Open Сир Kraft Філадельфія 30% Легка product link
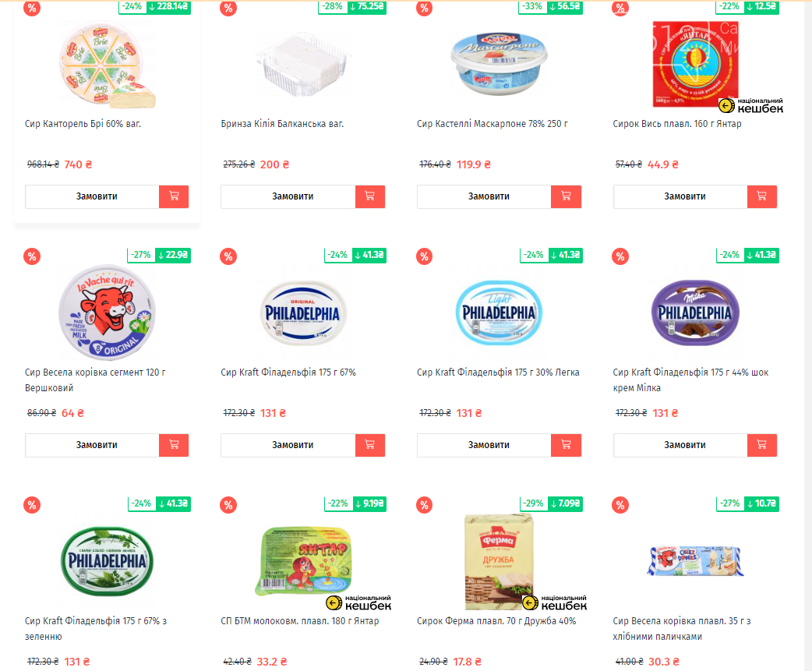This screenshot has height=671, width=812. [498, 373]
